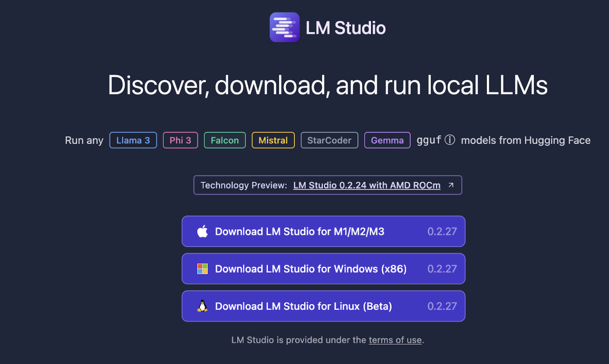Enable the Phi 3 model filter
Image resolution: width=609 pixels, height=364 pixels.
(x=180, y=140)
